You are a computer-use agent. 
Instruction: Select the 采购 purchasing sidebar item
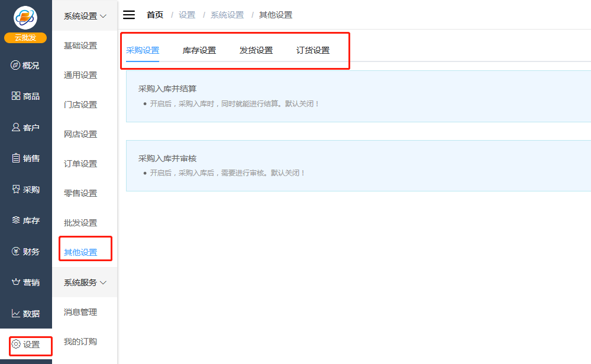point(25,190)
